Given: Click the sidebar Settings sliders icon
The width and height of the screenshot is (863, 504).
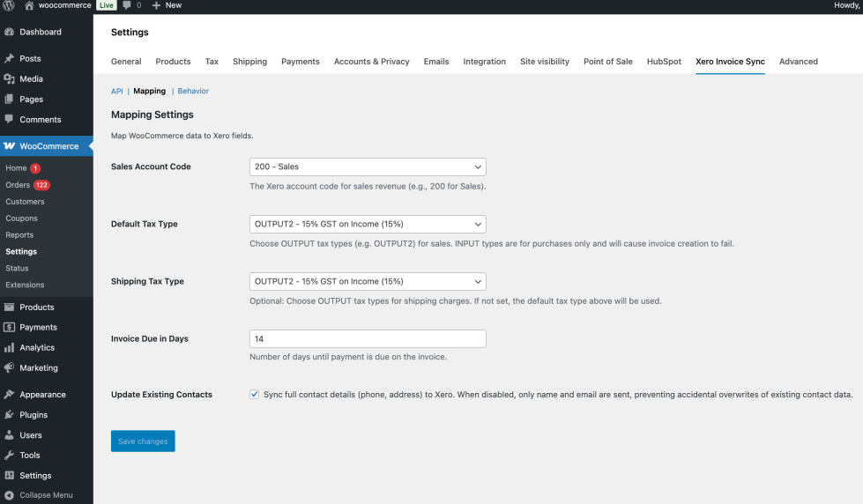Looking at the screenshot, I should pyautogui.click(x=10, y=476).
